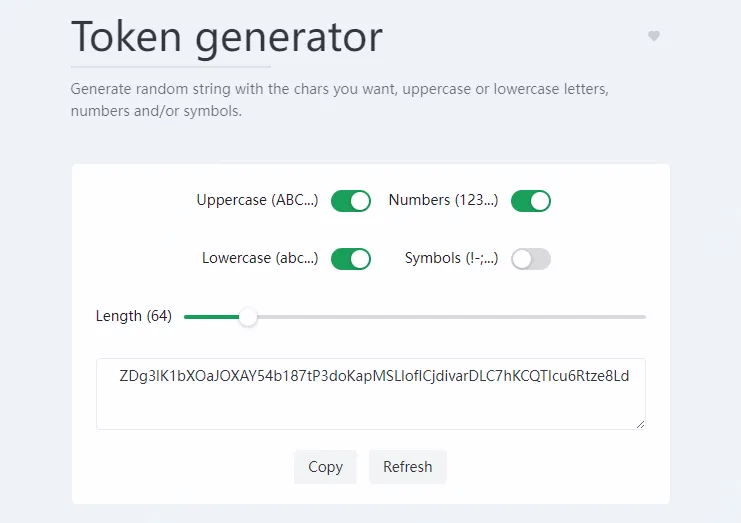Viewport: 741px width, 523px height.
Task: Refresh to generate a new token
Action: 408,467
